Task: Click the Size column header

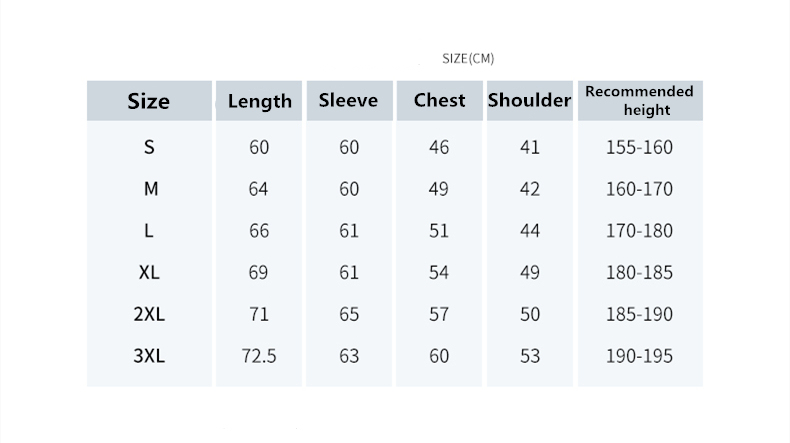Action: (x=149, y=101)
